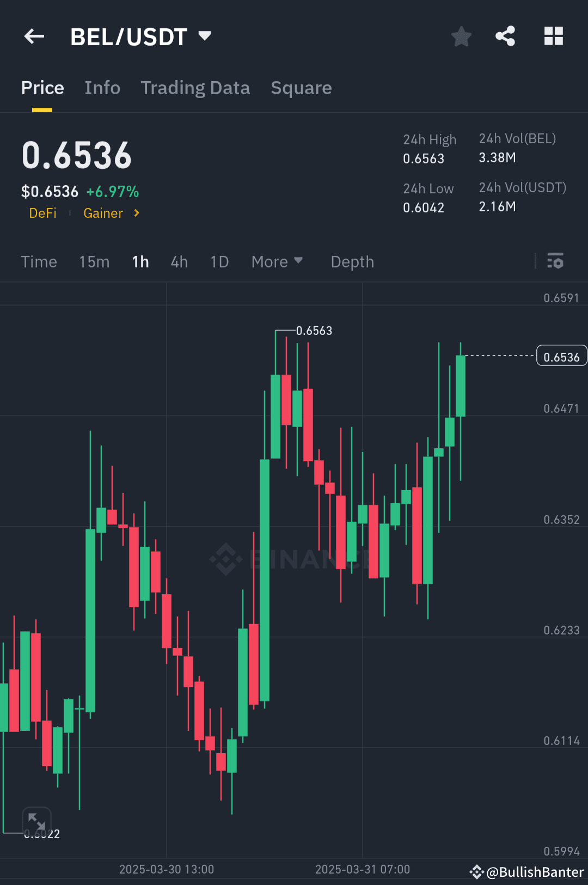Switch to the Trading Data tab
Screen dimensions: 588x885
click(195, 88)
